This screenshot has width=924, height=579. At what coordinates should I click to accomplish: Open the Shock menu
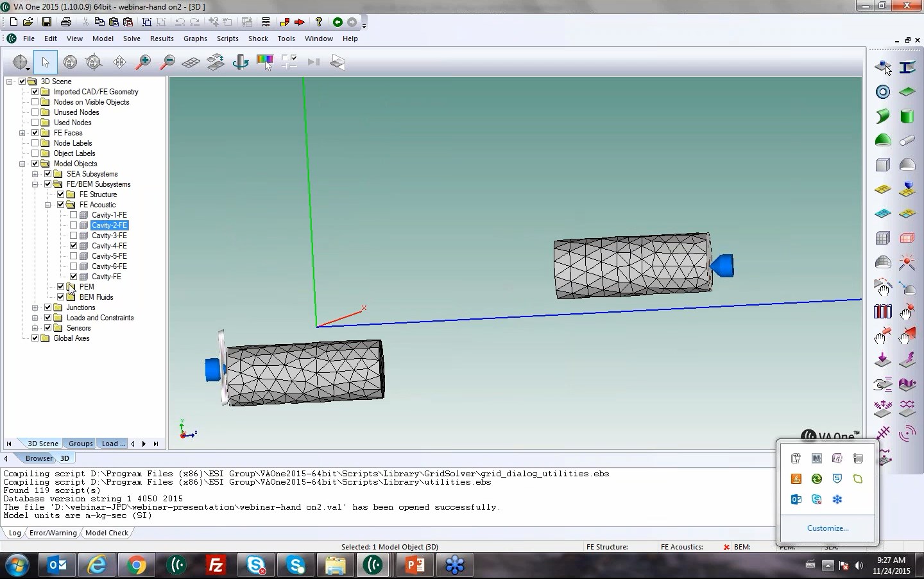tap(258, 39)
